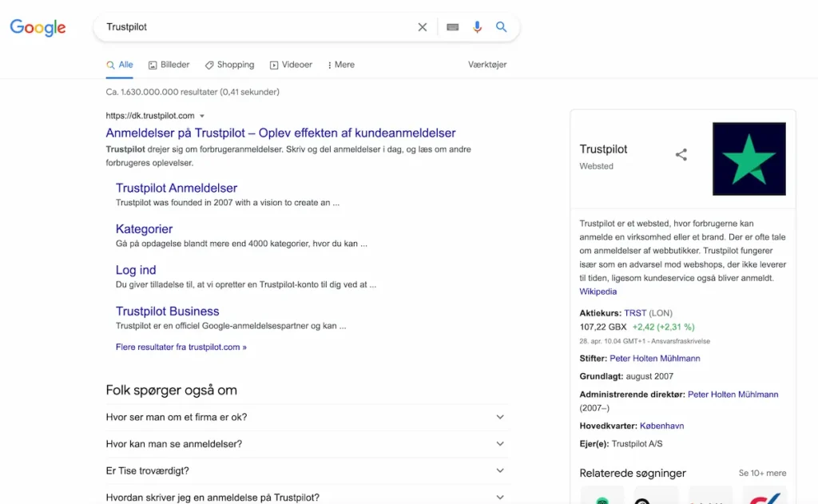Select the Alle tab
The image size is (818, 504).
[120, 65]
